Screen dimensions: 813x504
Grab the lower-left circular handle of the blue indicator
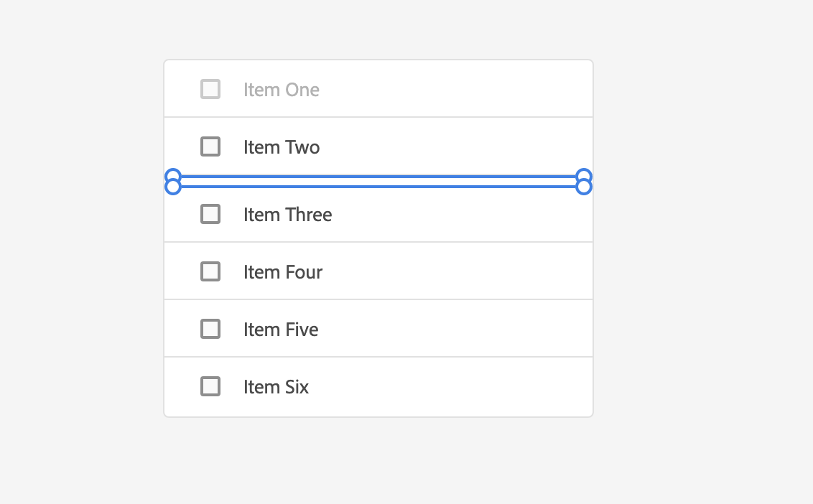[x=172, y=187]
